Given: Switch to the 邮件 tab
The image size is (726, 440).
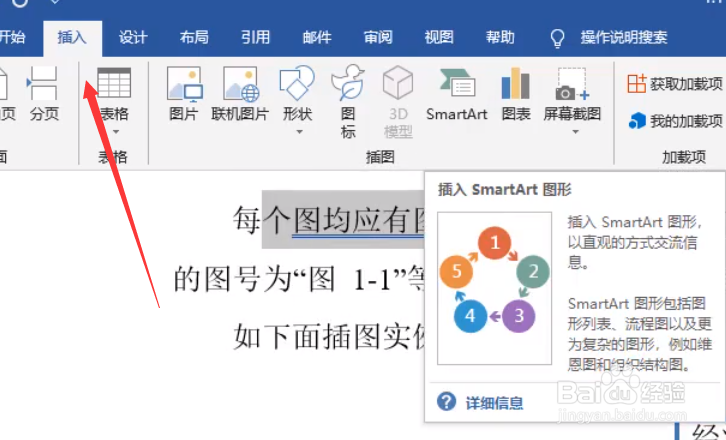Looking at the screenshot, I should coord(317,37).
